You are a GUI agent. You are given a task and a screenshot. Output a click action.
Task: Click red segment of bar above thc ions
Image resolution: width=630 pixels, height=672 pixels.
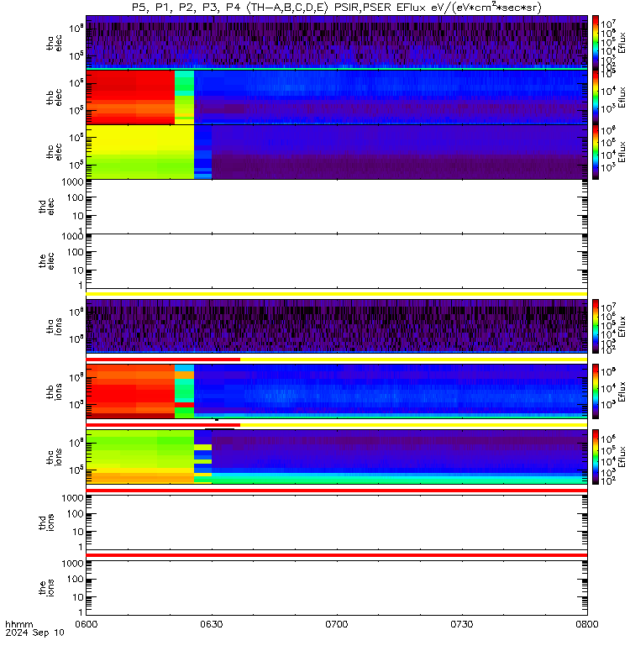(163, 425)
